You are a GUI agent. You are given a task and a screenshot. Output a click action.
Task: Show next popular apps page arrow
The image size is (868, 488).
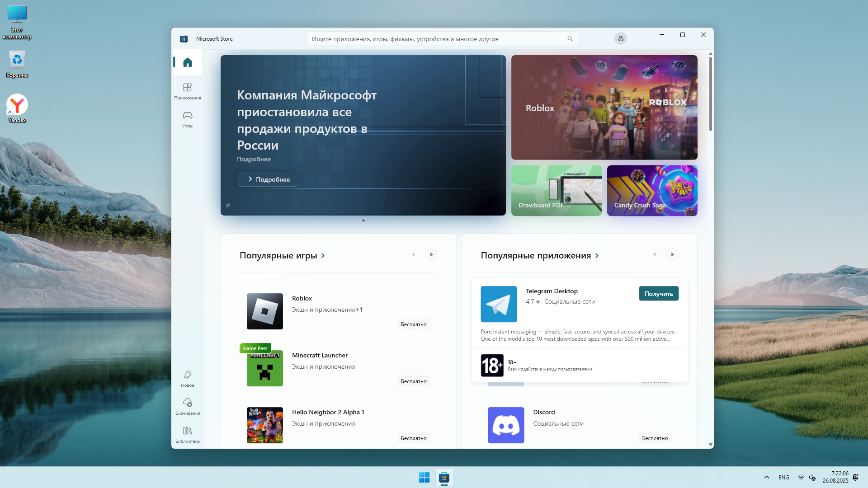tap(672, 255)
